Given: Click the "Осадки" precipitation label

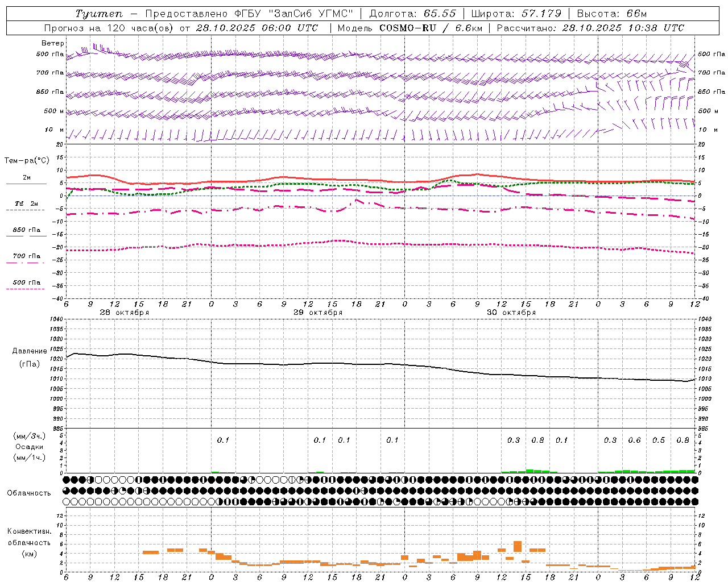Looking at the screenshot, I should 30,447.
